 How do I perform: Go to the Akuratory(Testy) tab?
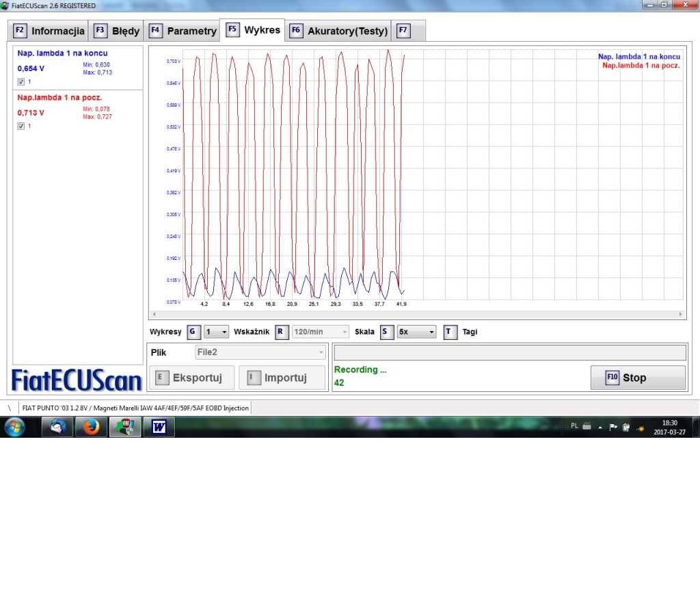[x=338, y=31]
